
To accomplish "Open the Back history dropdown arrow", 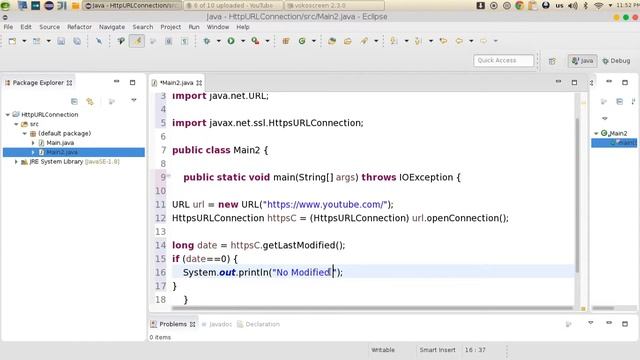I will (471, 41).
